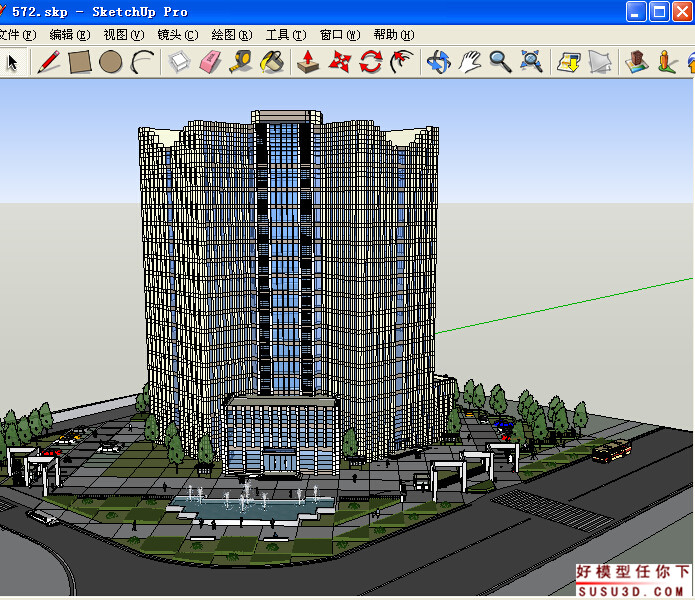
Task: Click the orange figure toolbar icon
Action: 667,62
